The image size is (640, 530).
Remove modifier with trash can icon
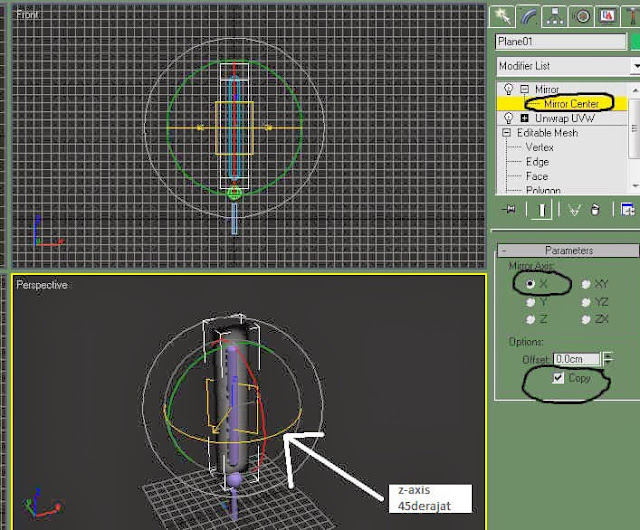click(x=595, y=210)
